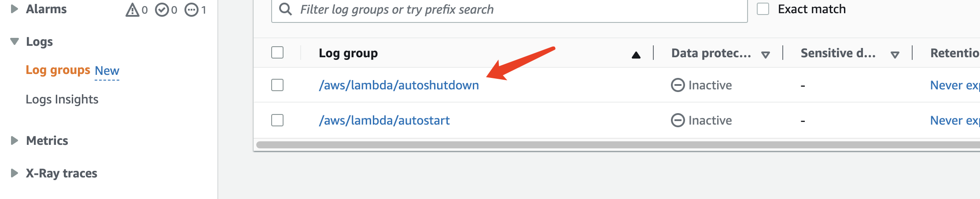Click Inactive status icon for autostart
The image size is (980, 199).
tap(678, 120)
